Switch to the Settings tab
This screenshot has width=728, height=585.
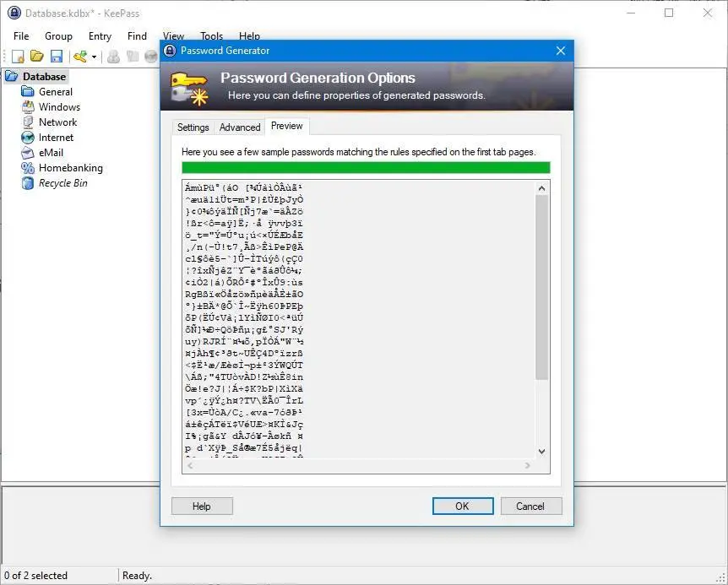point(193,127)
